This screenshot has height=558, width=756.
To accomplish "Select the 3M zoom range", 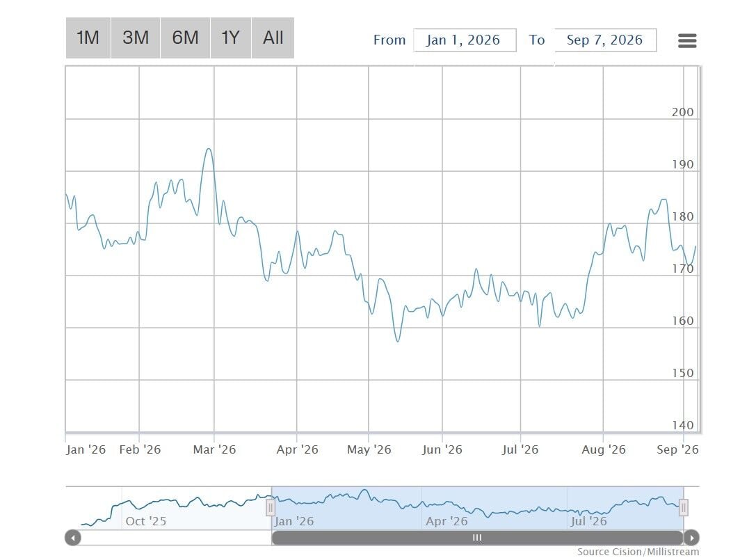I will pos(136,38).
